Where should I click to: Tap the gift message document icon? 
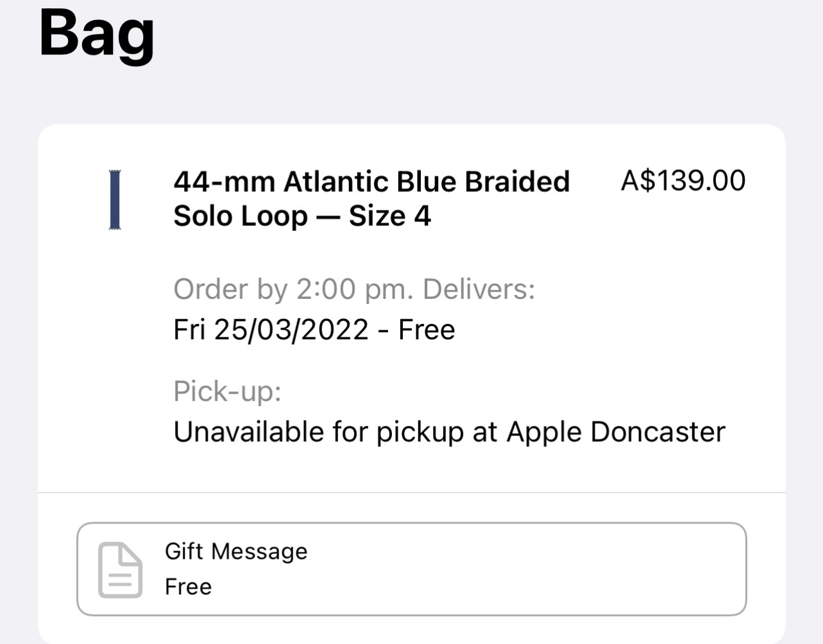pyautogui.click(x=120, y=570)
